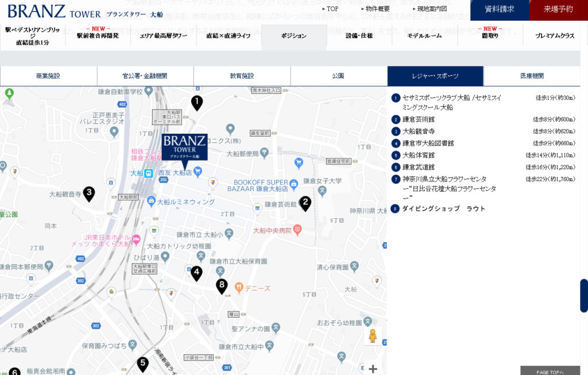This screenshot has height=375, width=588.
Task: Click 大船郵便局 post office map icon
Action: pos(264,153)
